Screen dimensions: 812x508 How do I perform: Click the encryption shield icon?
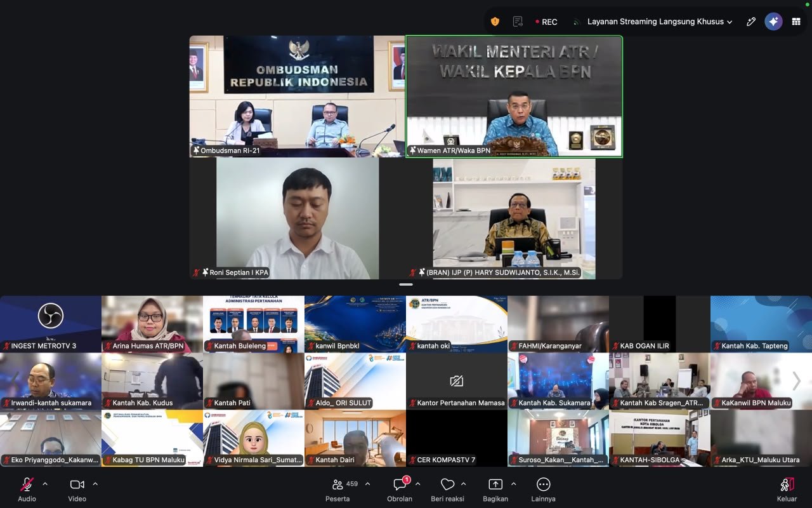click(x=495, y=22)
